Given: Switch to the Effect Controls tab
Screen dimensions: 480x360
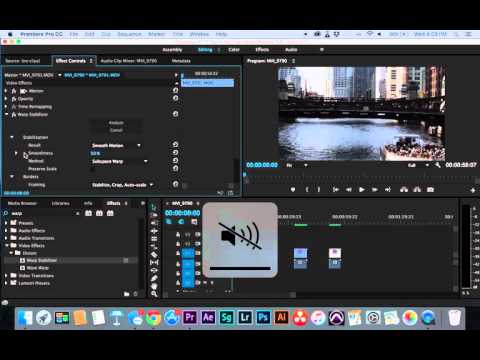Looking at the screenshot, I should tap(71, 61).
